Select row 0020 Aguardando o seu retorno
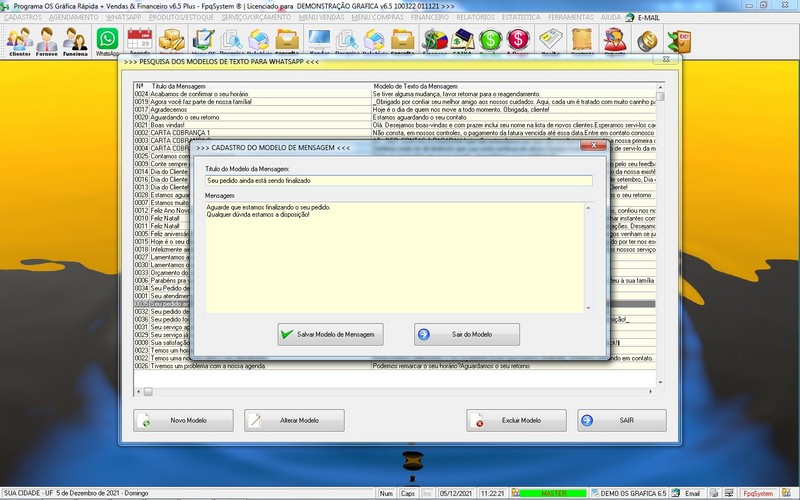Screen dimensions: 800x500 (x=394, y=117)
